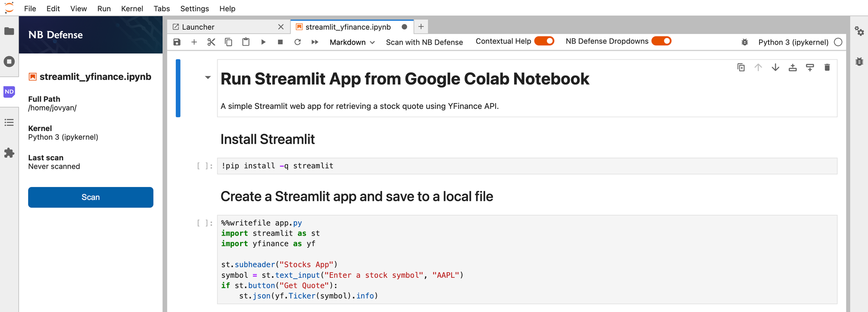Viewport: 868px width, 312px height.
Task: Click Scan with NB Defense
Action: coord(424,42)
